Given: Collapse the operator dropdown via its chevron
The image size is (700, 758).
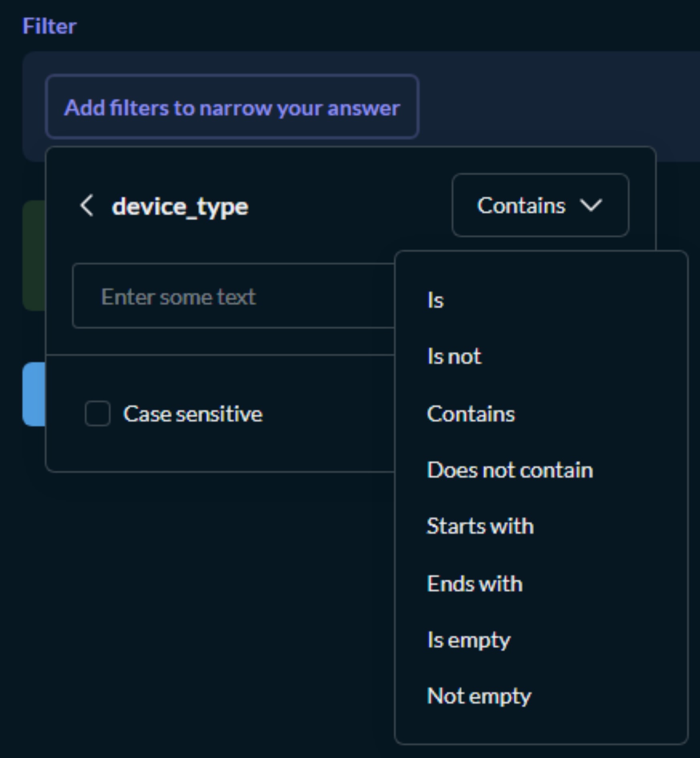Looking at the screenshot, I should click(x=591, y=206).
